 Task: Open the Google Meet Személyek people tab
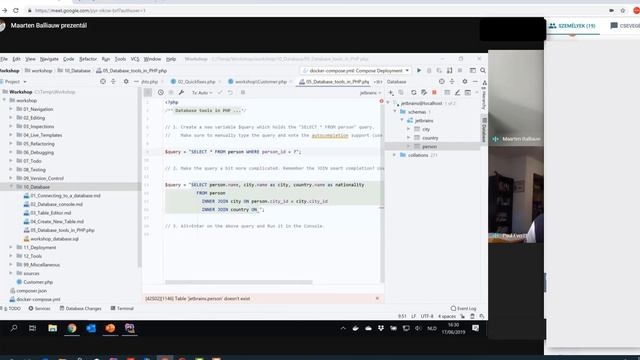pyautogui.click(x=572, y=26)
